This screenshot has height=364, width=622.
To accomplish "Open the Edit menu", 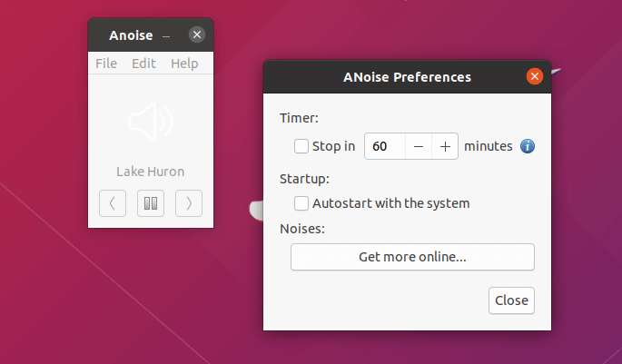I will click(143, 64).
